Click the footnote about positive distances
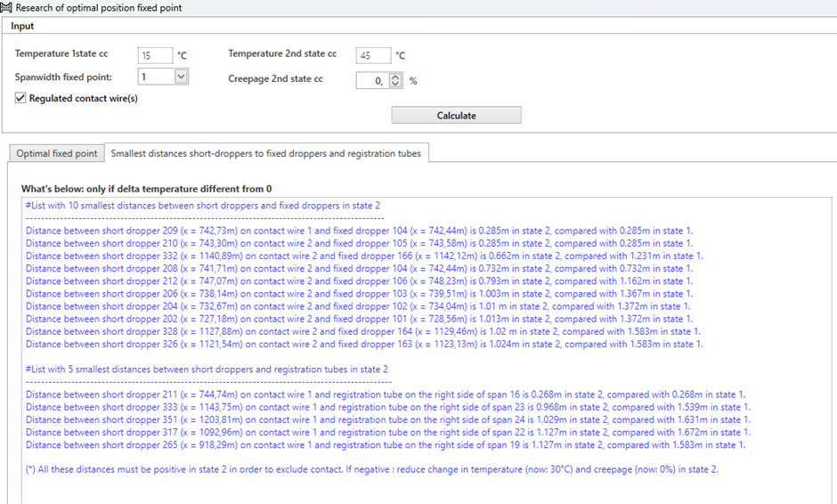This screenshot has height=504, width=837. tap(371, 469)
